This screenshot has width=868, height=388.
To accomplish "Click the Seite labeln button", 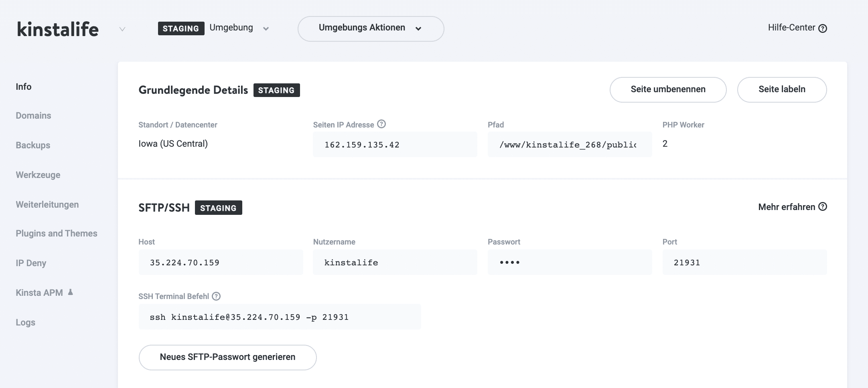I will tap(781, 89).
